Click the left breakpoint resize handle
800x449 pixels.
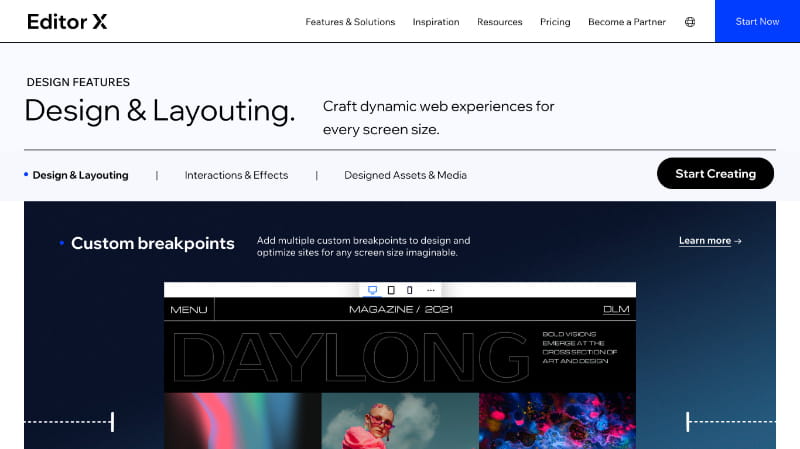112,422
